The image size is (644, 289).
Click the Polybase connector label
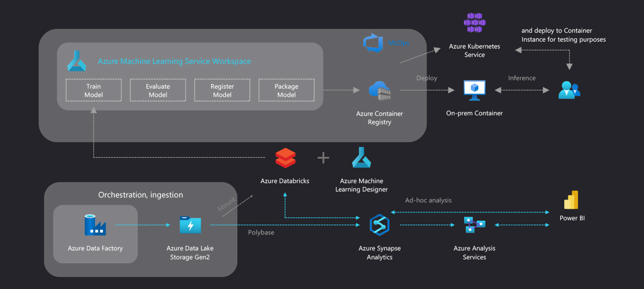coord(261,232)
